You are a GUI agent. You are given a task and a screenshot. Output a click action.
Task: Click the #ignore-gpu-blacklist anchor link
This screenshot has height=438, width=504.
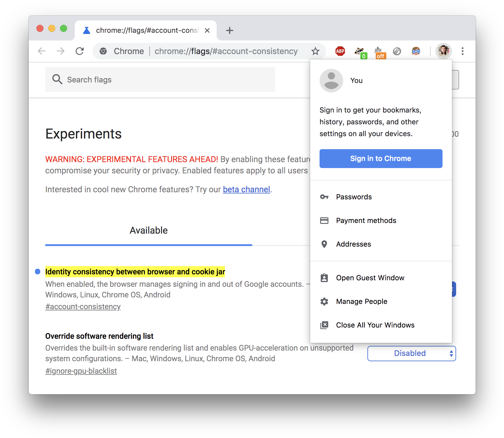coord(81,371)
